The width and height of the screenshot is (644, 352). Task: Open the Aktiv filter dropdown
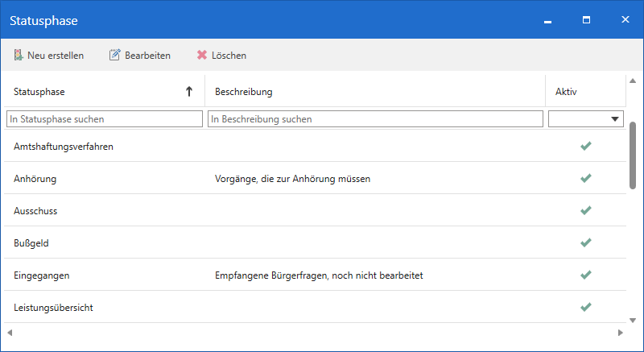click(x=616, y=119)
